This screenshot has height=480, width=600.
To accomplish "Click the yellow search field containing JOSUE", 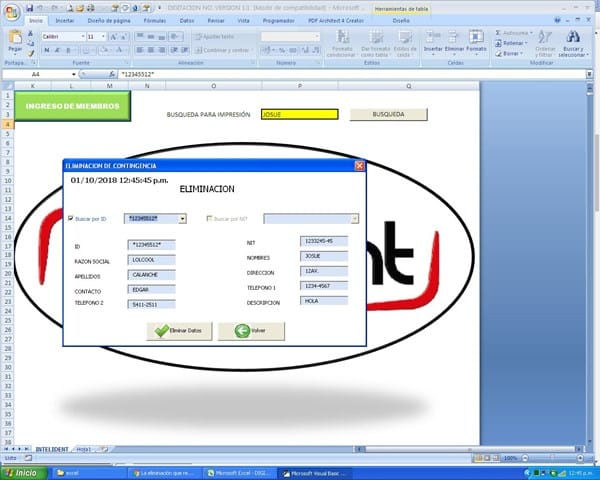I will (x=300, y=114).
